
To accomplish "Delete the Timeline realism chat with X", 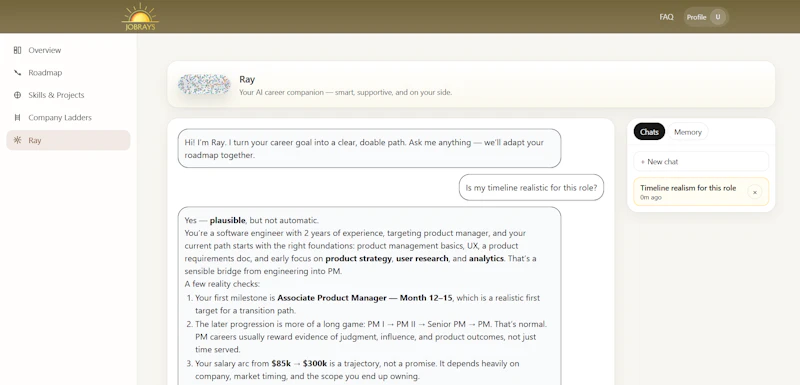I will pos(755,192).
